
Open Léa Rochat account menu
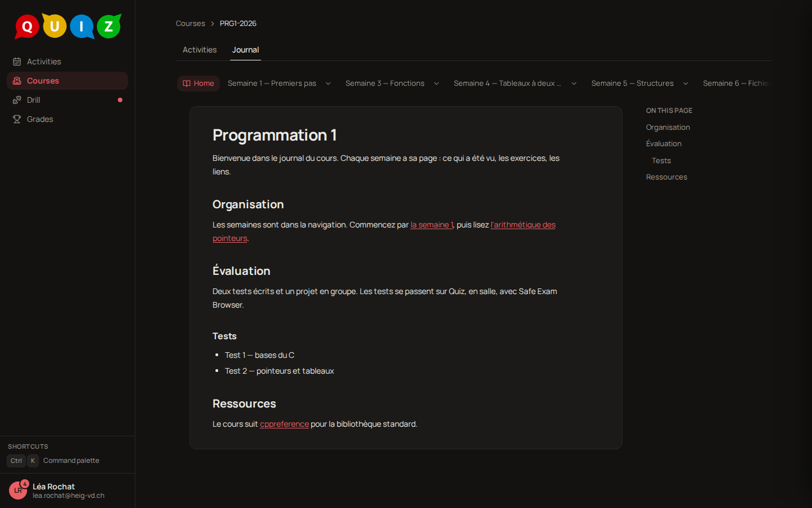coord(67,491)
